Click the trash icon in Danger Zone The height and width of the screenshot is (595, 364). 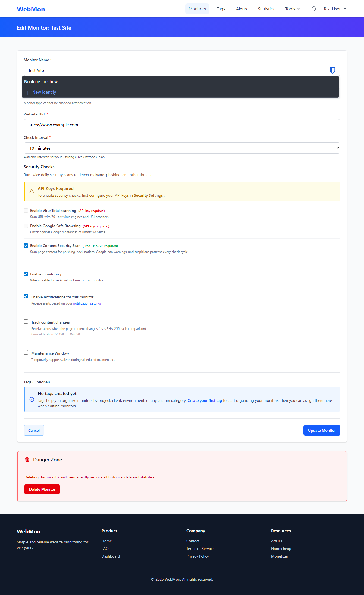pos(27,459)
